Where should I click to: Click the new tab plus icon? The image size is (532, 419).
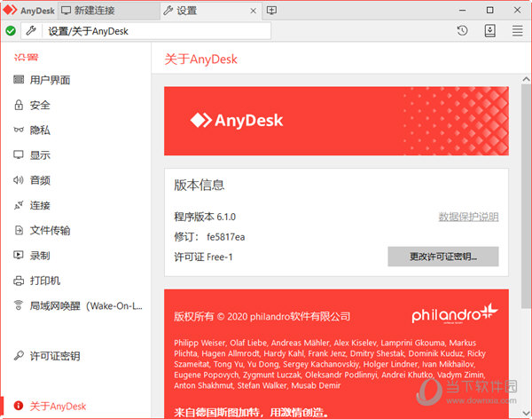[271, 11]
